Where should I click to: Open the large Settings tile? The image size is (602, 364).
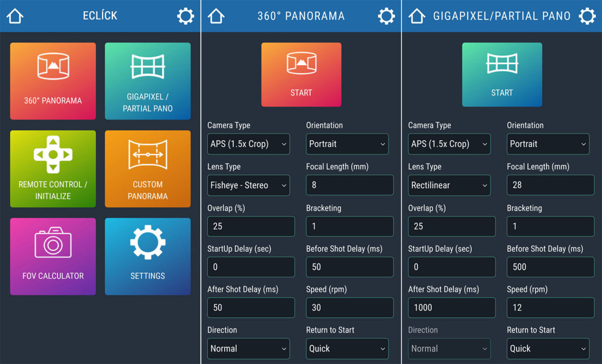pos(148,256)
